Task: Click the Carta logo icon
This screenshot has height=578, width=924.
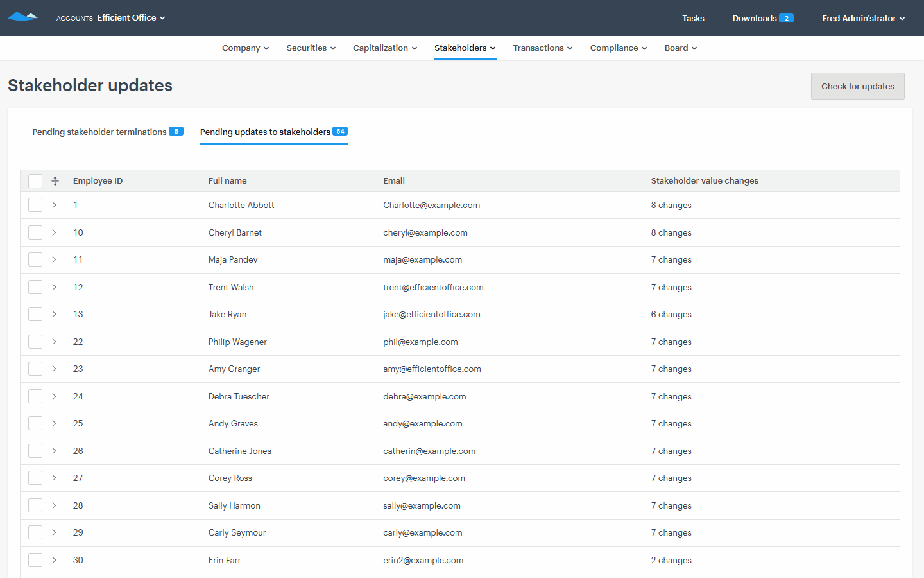Action: click(x=22, y=17)
